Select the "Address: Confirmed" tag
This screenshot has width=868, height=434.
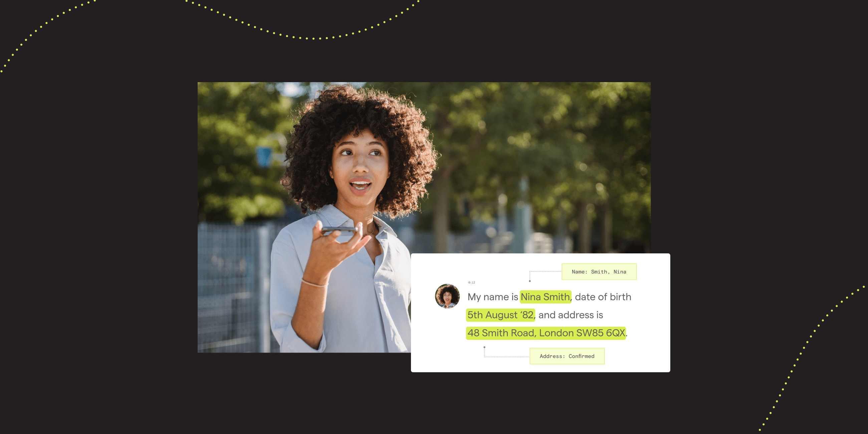pyautogui.click(x=567, y=356)
